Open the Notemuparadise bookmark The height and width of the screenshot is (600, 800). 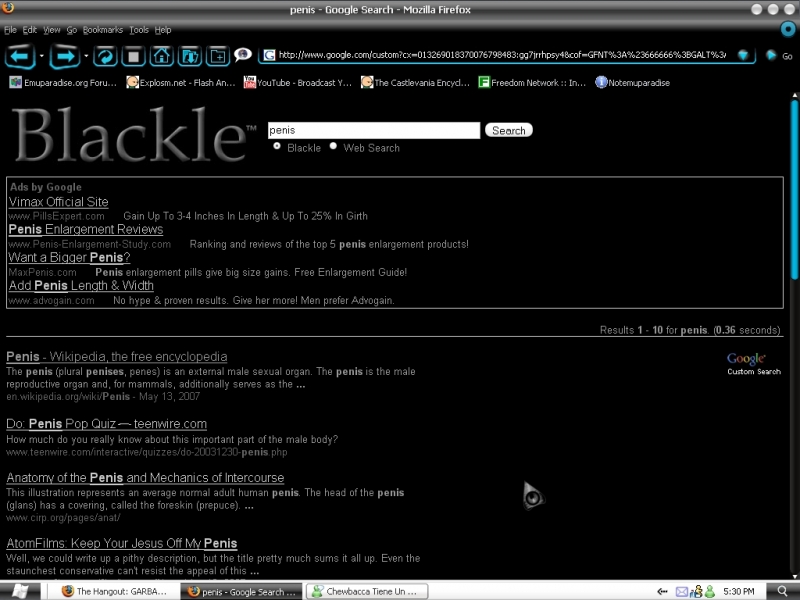click(x=633, y=83)
